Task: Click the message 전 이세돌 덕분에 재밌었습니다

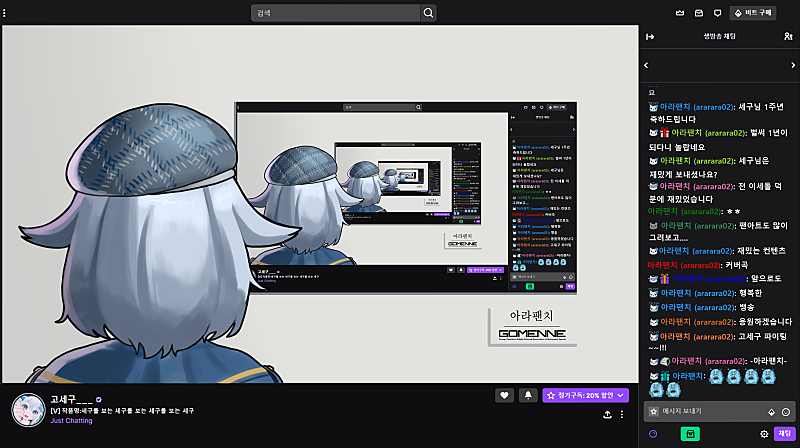Action: [x=715, y=192]
